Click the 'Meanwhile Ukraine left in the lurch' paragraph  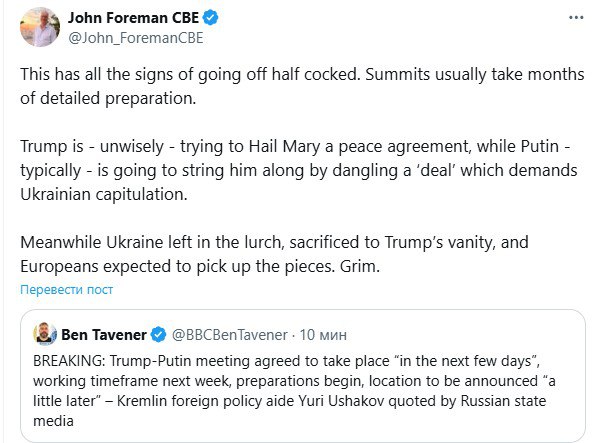click(x=274, y=254)
